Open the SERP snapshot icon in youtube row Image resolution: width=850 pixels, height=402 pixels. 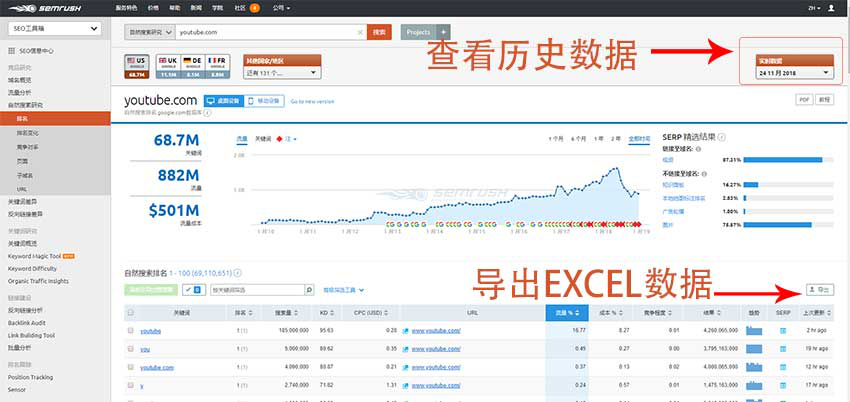click(x=783, y=330)
